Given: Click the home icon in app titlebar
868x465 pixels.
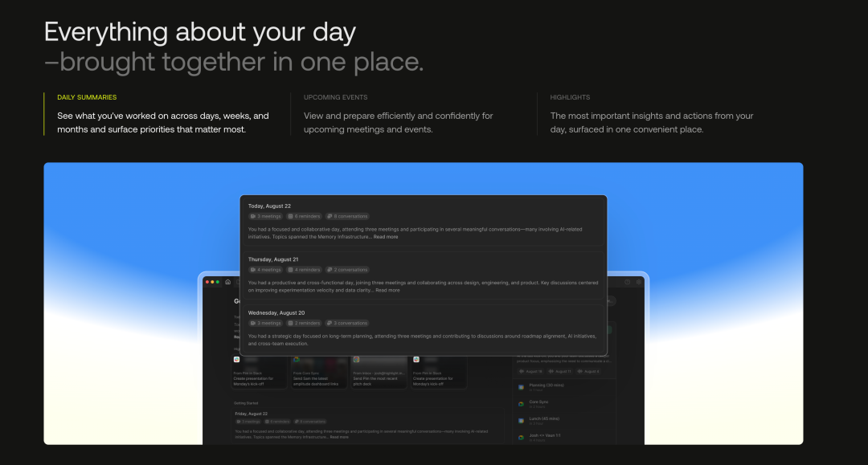Looking at the screenshot, I should [x=227, y=282].
